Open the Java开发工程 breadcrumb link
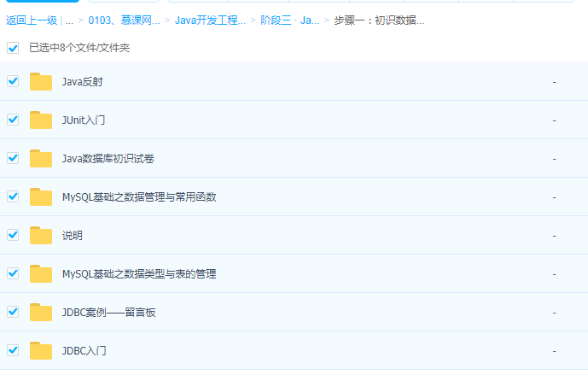This screenshot has height=375, width=588. pos(210,20)
